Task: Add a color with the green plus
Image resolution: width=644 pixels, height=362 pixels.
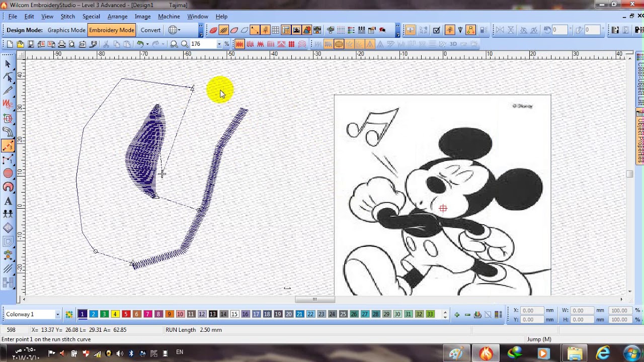Action: 457,315
